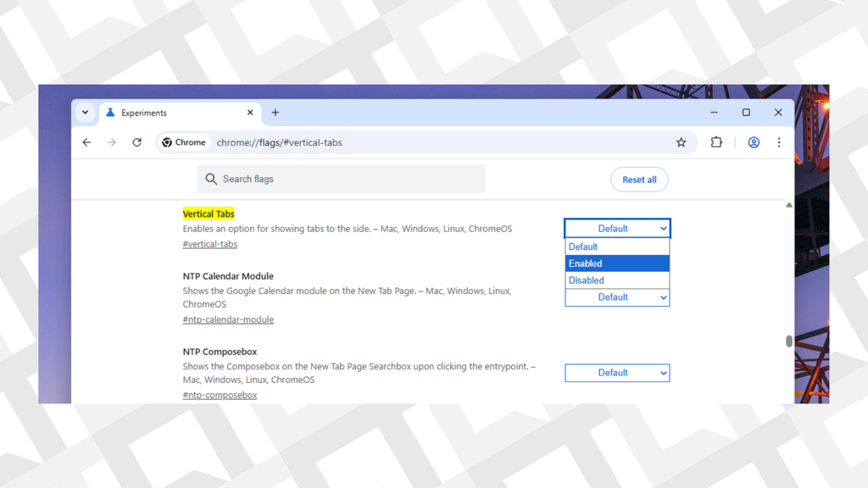Click the magnifier icon in Search flags
868x488 pixels.
click(x=211, y=179)
